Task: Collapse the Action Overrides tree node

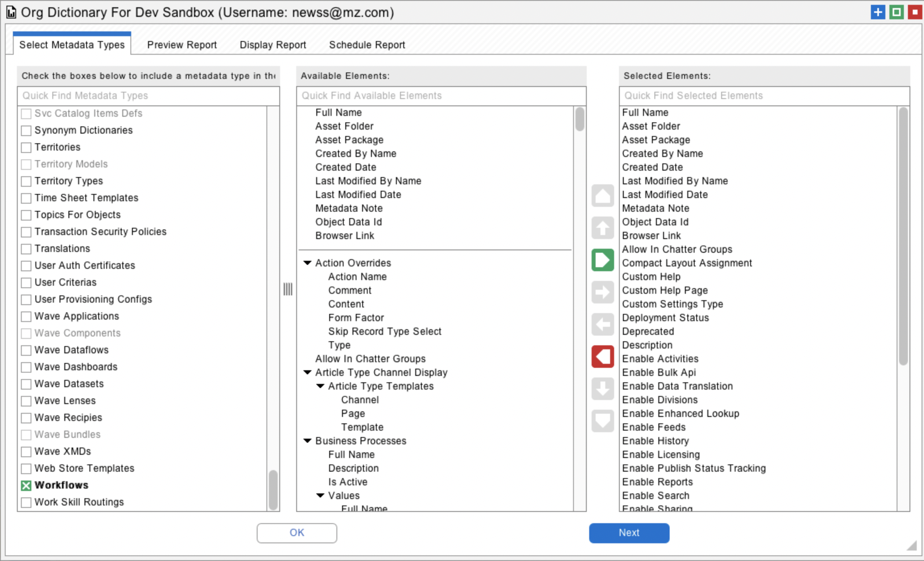Action: coord(307,263)
